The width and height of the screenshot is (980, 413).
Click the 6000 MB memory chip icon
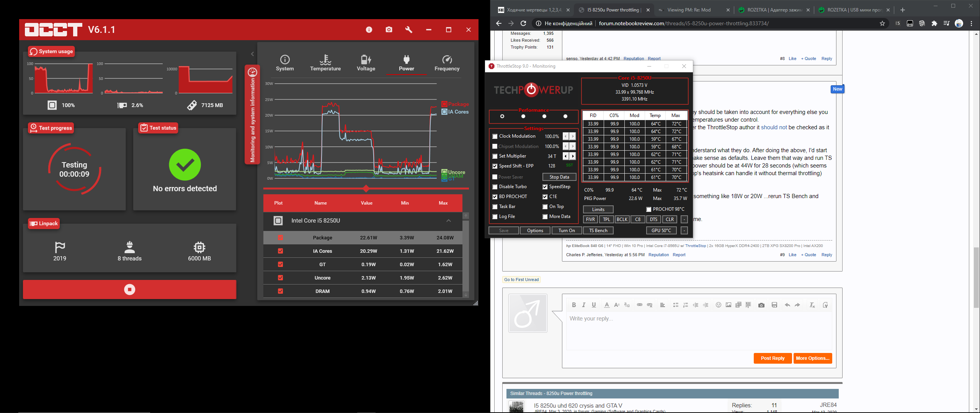(199, 247)
